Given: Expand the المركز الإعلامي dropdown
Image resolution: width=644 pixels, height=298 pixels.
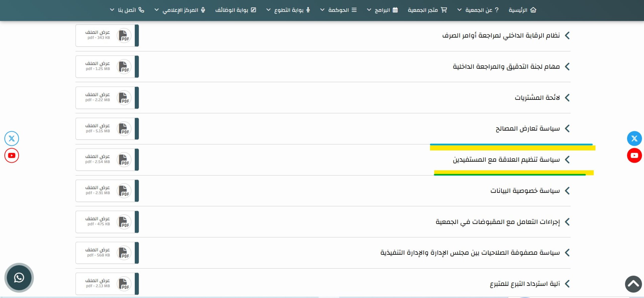Looking at the screenshot, I should [180, 10].
